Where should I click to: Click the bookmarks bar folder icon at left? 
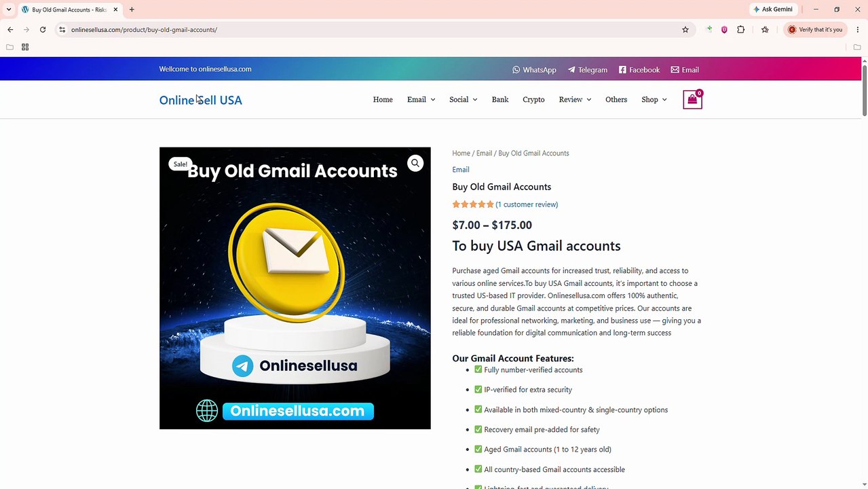(10, 47)
